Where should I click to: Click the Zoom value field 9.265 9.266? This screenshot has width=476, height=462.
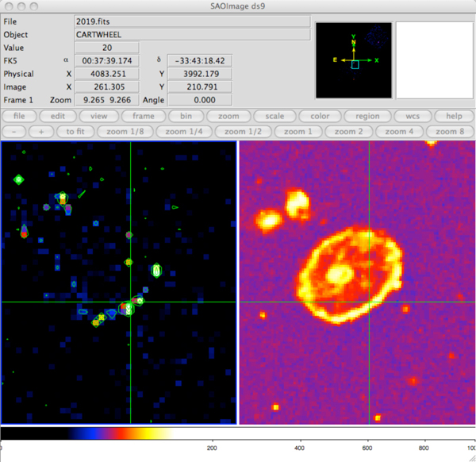pyautogui.click(x=107, y=100)
